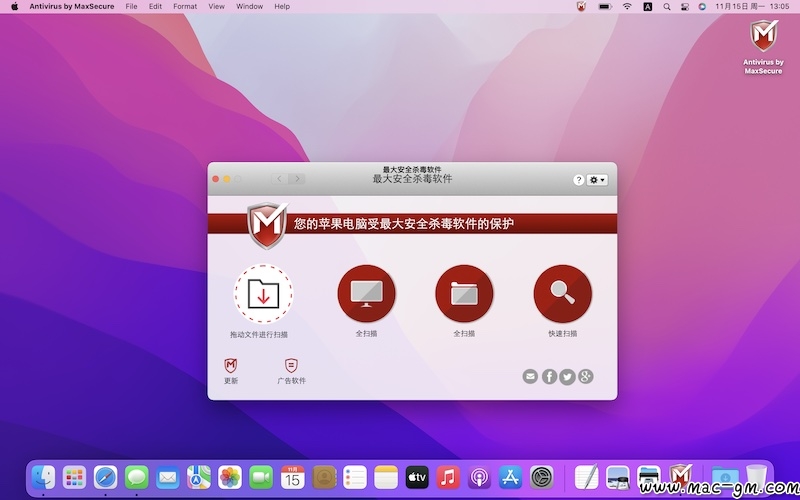The height and width of the screenshot is (500, 800).
Task: Open the Window menu
Action: coord(249,6)
